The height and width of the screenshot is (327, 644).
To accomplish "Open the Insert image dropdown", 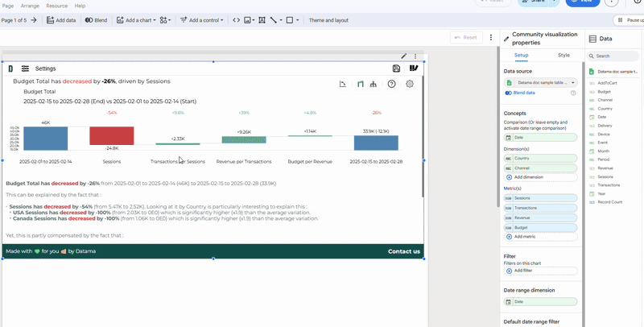I will click(x=249, y=20).
